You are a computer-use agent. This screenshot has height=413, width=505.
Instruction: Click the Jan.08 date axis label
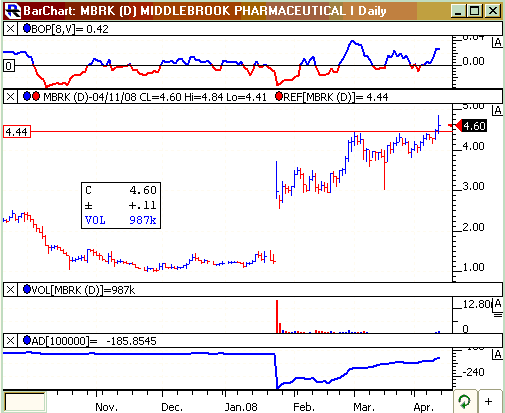(241, 407)
